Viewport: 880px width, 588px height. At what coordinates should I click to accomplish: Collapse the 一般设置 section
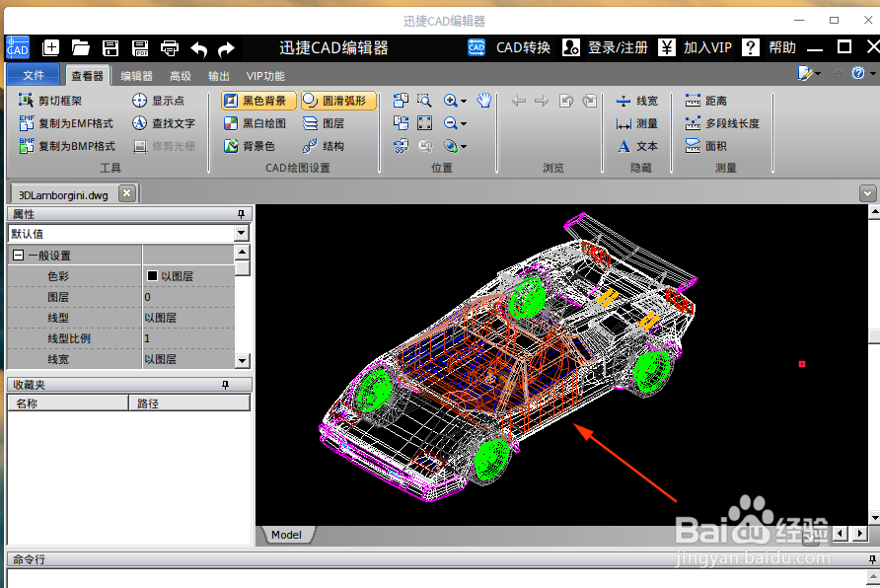tap(18, 256)
